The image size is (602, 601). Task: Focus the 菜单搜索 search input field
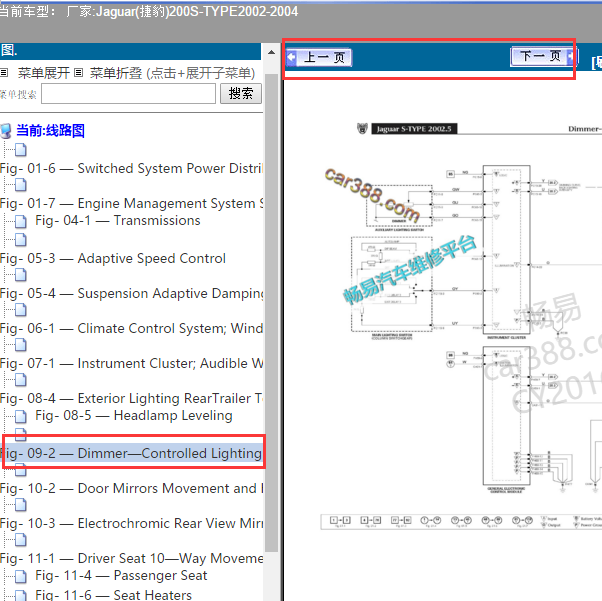pos(128,94)
